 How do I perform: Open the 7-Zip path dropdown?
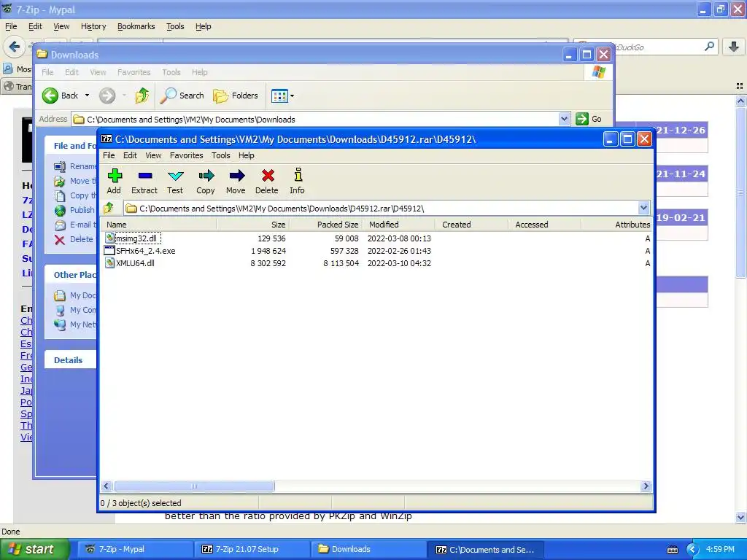click(643, 208)
